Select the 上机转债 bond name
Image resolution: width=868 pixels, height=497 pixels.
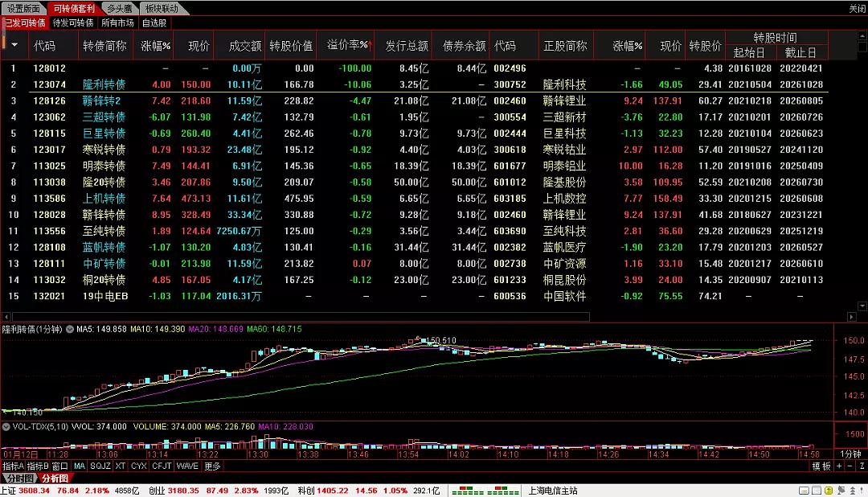pos(104,199)
